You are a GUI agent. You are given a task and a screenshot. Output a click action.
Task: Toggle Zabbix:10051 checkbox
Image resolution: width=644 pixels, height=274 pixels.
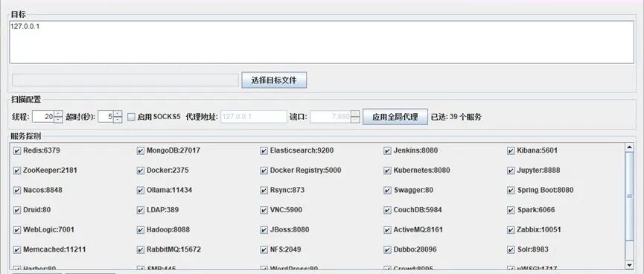[511, 229]
